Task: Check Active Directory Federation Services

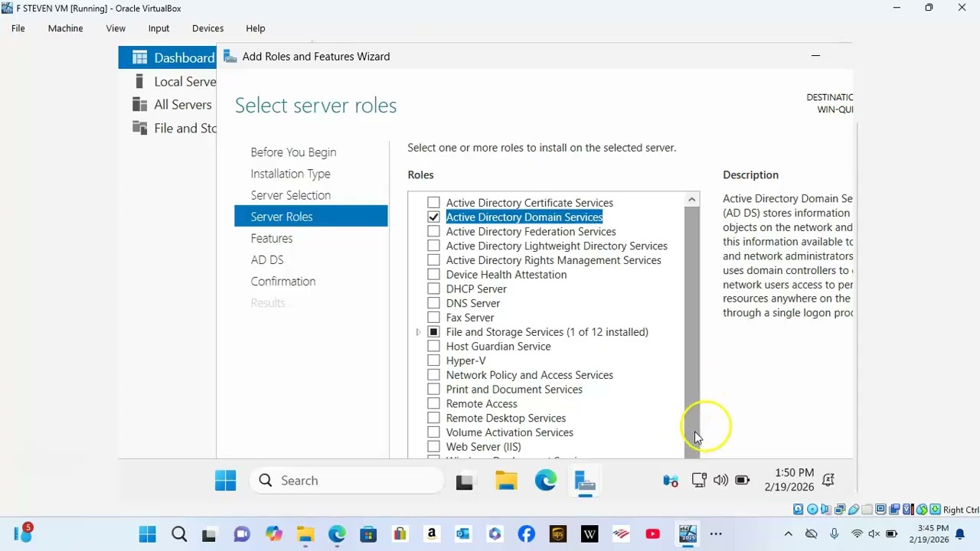Action: coord(433,231)
